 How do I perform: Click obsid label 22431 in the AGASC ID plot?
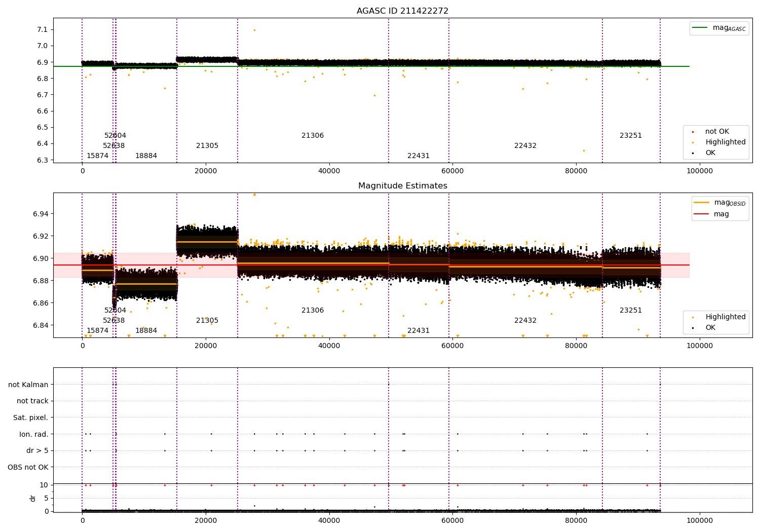pos(419,156)
